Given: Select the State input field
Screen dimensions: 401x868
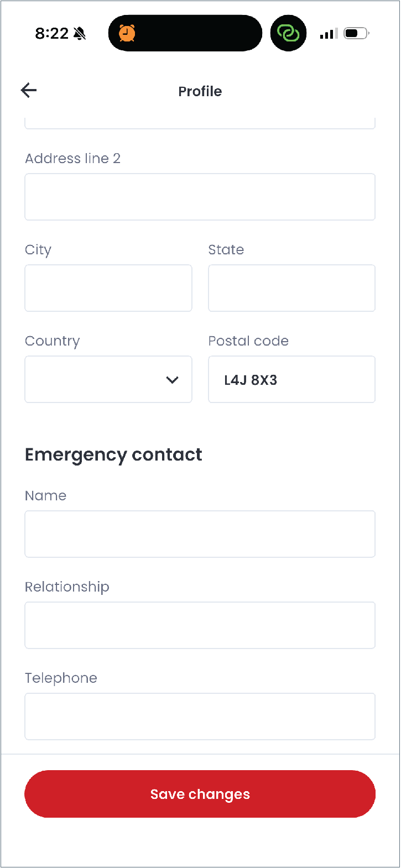Looking at the screenshot, I should tap(292, 288).
